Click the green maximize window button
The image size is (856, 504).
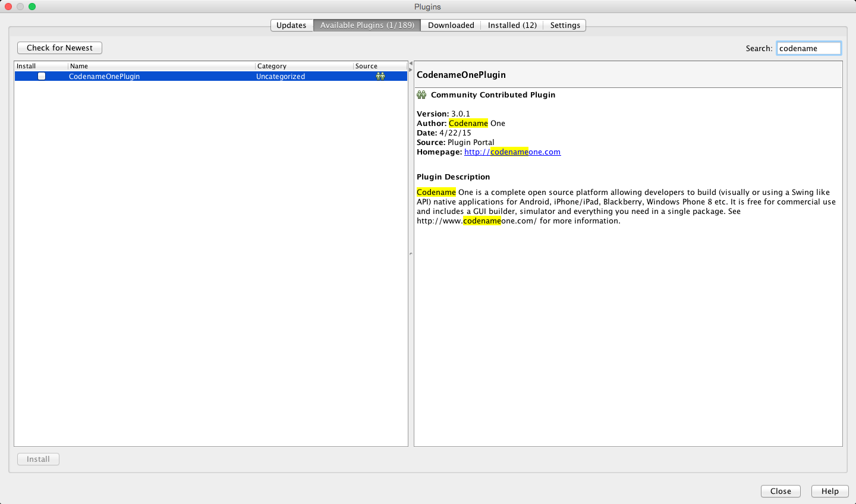click(x=32, y=7)
